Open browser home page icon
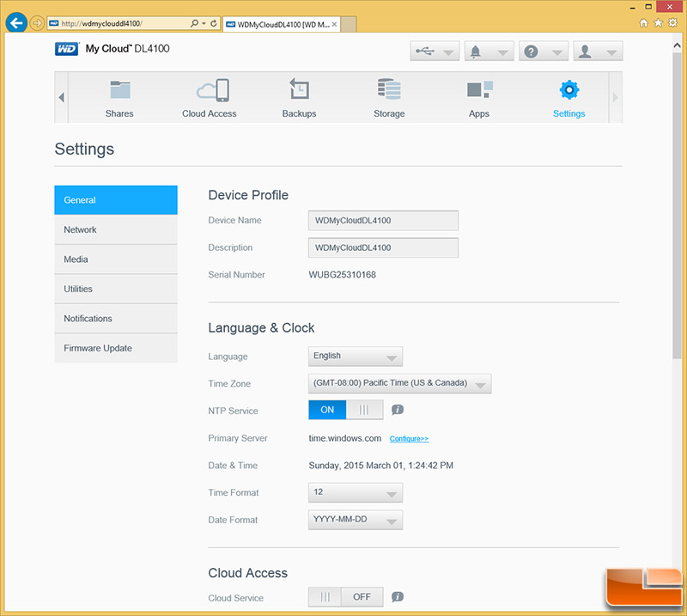Screen dimensions: 687x616 coord(643,23)
